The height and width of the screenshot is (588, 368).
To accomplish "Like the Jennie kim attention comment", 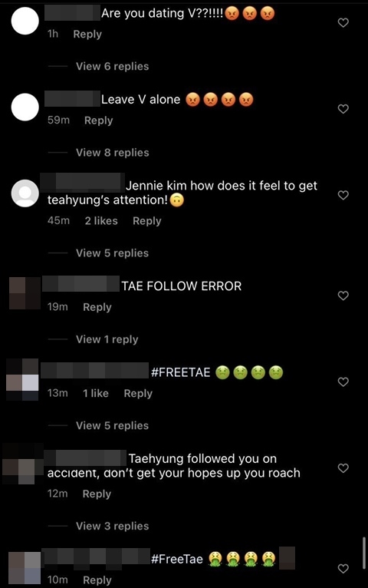I will point(343,195).
